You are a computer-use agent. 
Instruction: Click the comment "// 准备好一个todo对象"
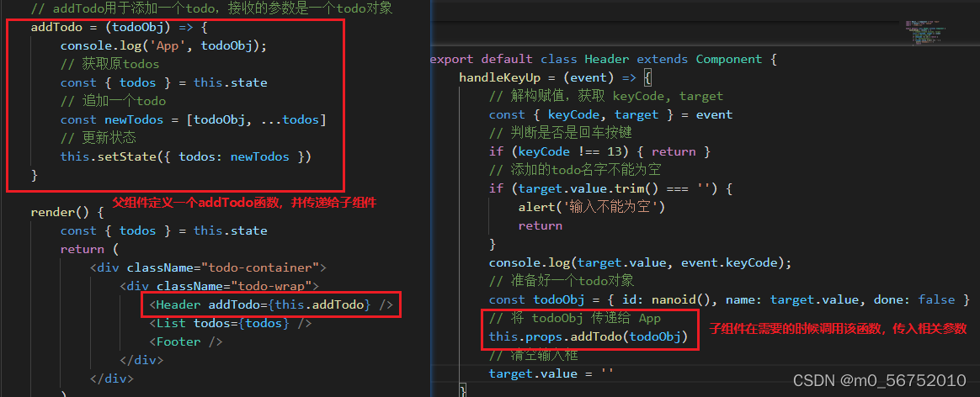pos(562,281)
